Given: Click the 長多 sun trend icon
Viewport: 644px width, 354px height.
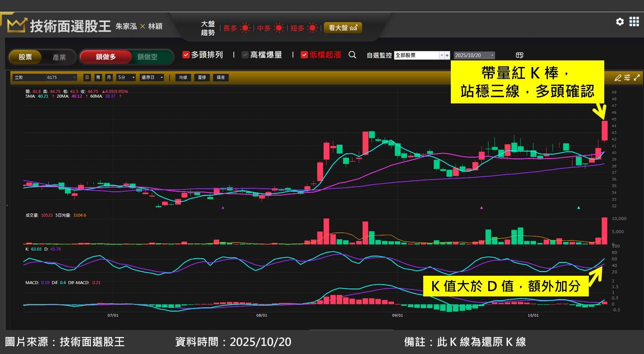Looking at the screenshot, I should click(245, 28).
